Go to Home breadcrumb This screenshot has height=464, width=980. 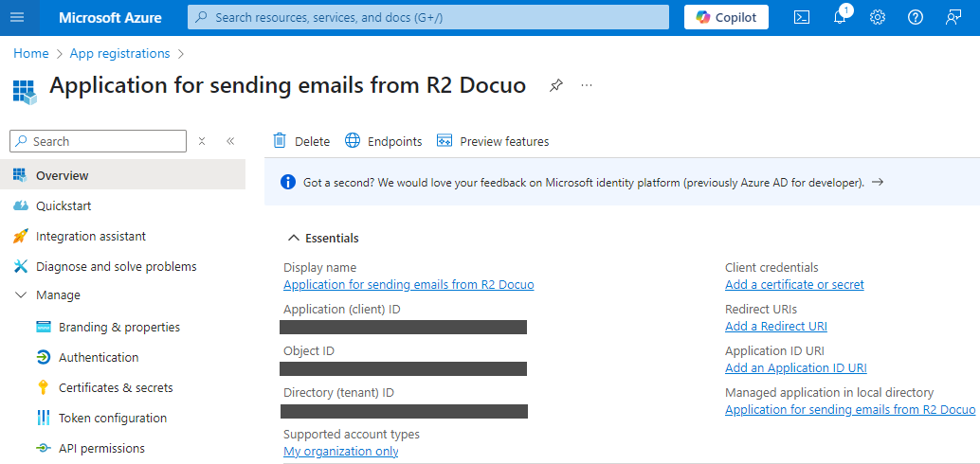pyautogui.click(x=31, y=54)
